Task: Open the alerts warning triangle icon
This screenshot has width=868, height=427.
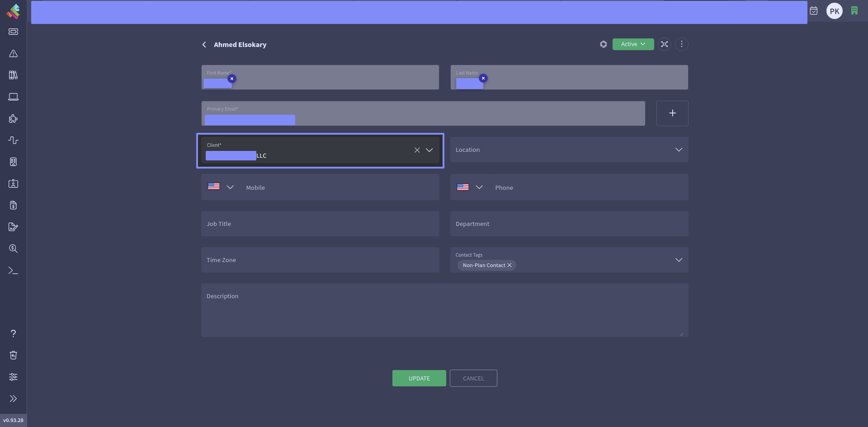Action: 13,53
